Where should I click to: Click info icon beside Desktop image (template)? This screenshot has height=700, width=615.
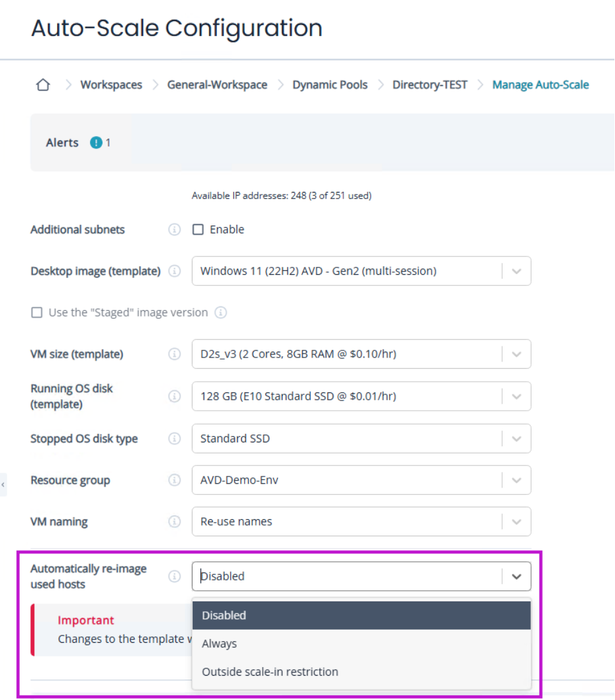click(x=174, y=271)
